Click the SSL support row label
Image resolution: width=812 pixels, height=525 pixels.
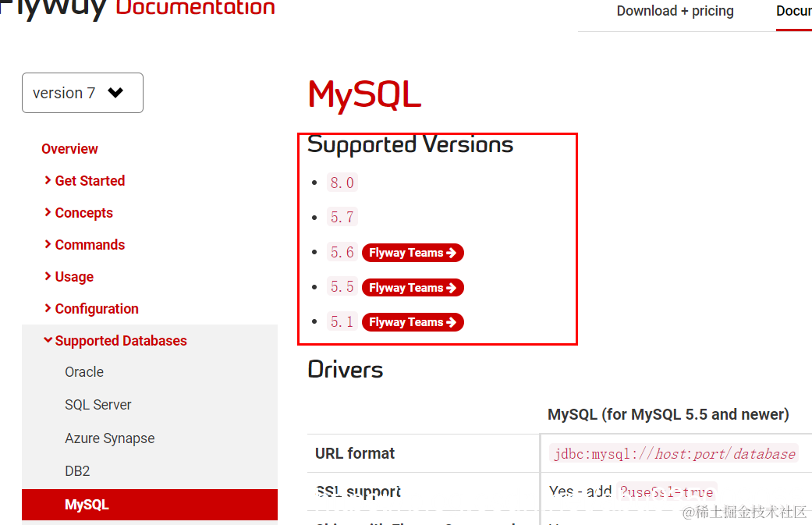click(x=358, y=491)
